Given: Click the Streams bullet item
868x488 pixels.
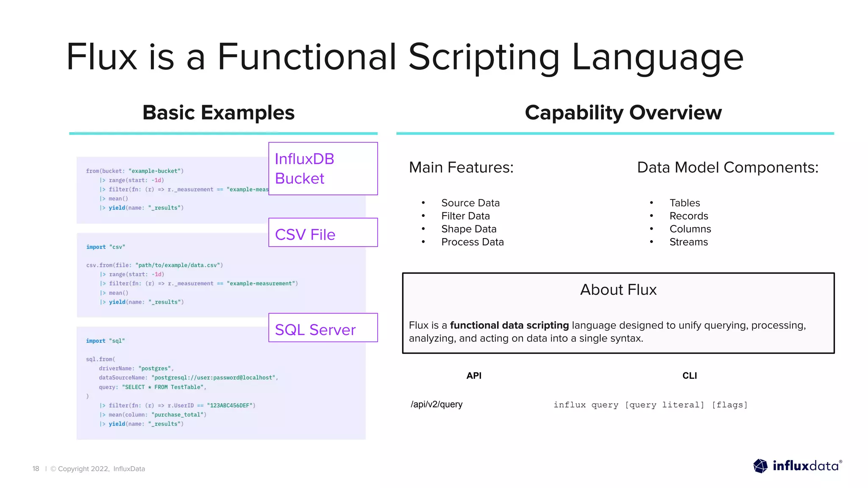Looking at the screenshot, I should (x=688, y=242).
